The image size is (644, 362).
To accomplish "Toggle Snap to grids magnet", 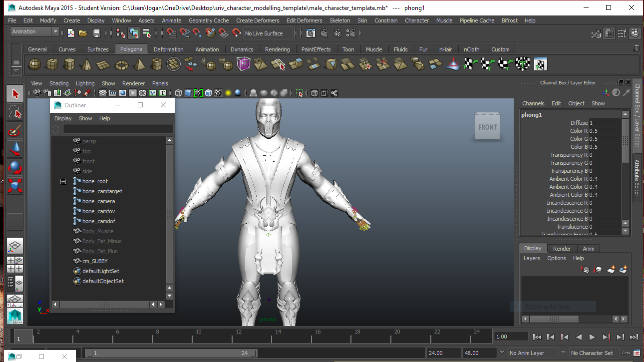I will click(x=172, y=33).
